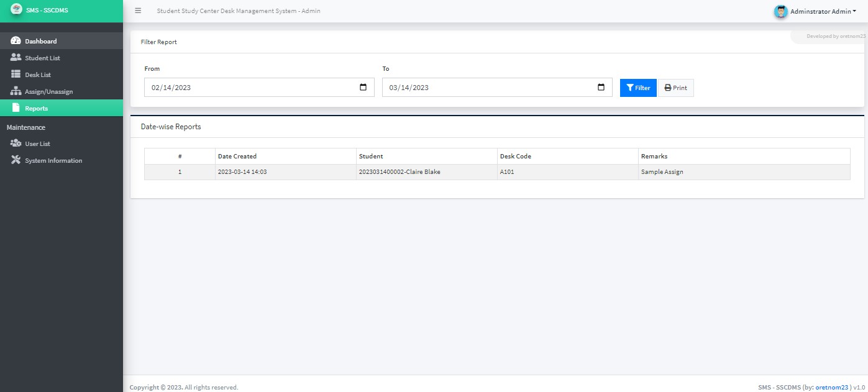Click the Administrator avatar image

pyautogui.click(x=780, y=11)
